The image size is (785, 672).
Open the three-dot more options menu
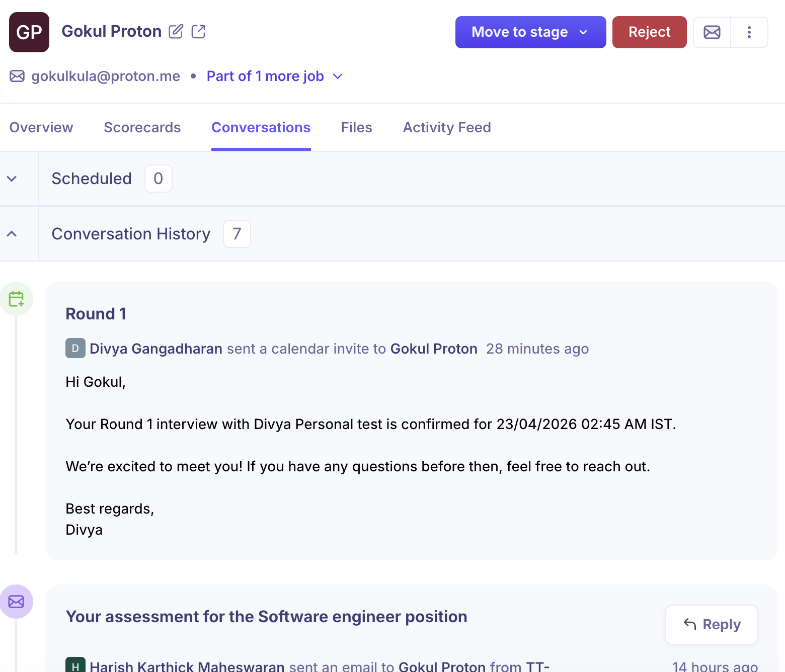749,32
